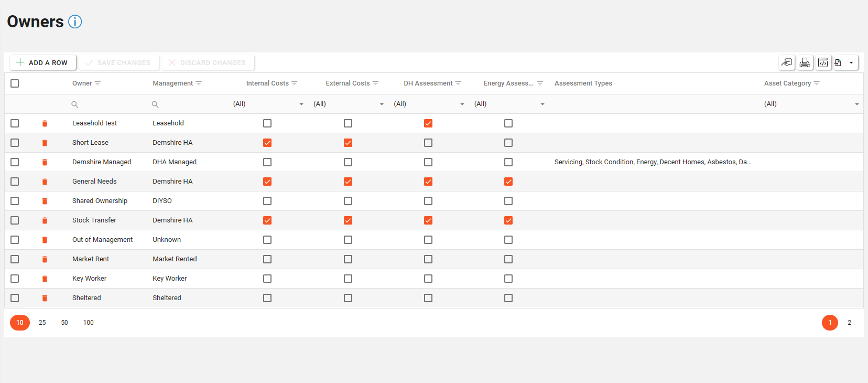The height and width of the screenshot is (383, 868).
Task: Click trash icon for the Sheltered row
Action: click(x=45, y=298)
